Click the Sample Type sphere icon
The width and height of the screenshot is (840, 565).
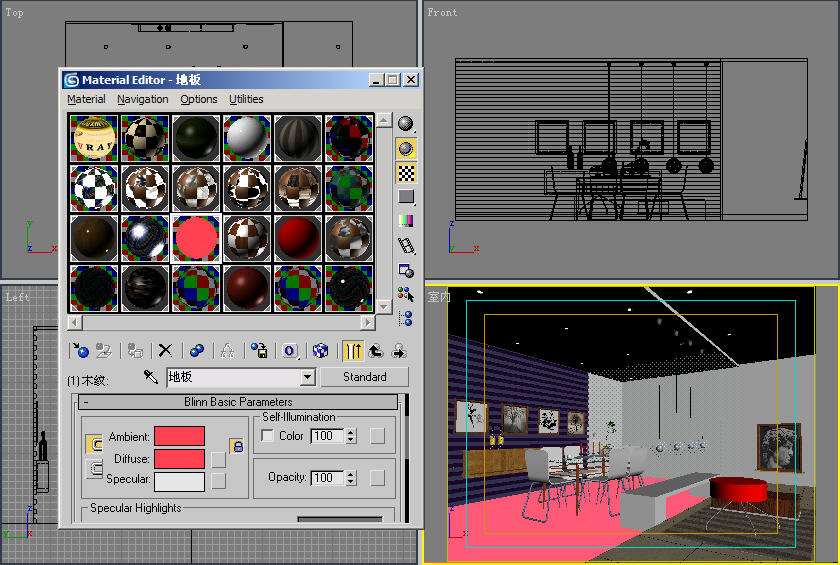406,124
